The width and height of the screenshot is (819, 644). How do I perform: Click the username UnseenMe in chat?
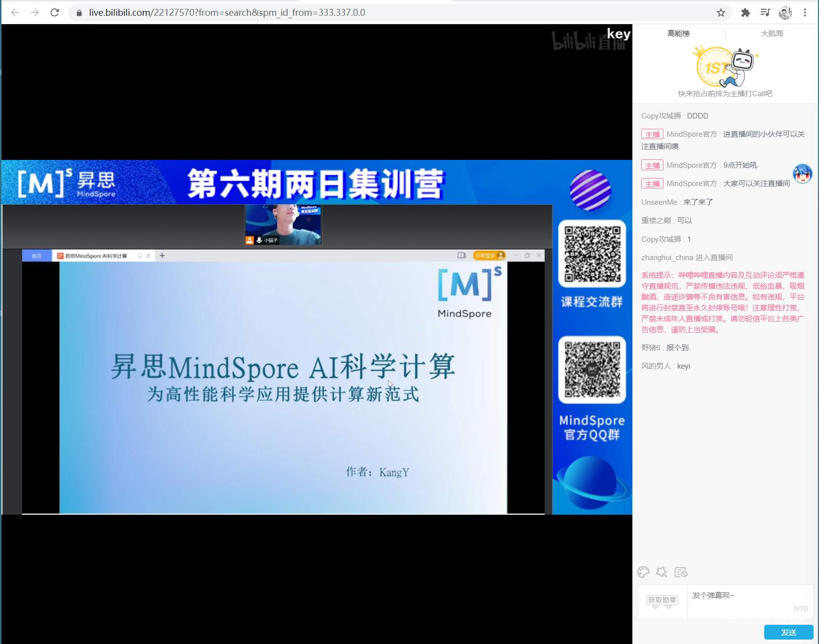click(x=659, y=202)
